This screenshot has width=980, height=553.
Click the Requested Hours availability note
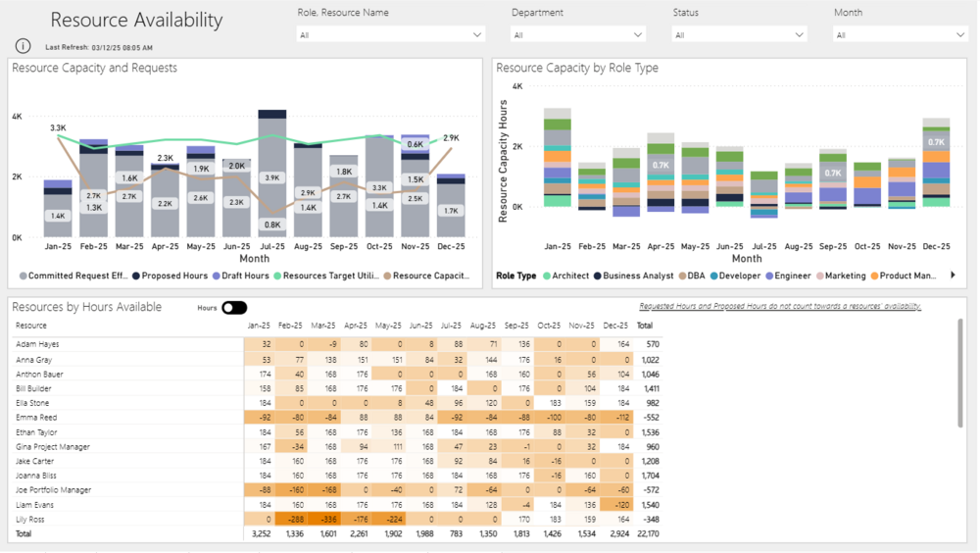(780, 307)
